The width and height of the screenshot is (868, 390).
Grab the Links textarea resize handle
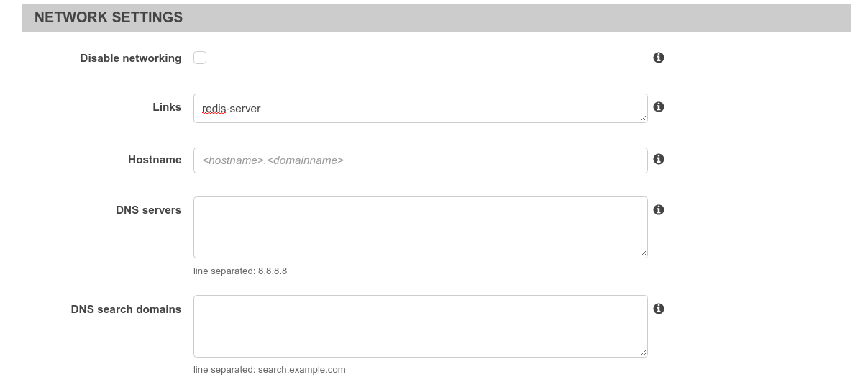click(x=644, y=119)
